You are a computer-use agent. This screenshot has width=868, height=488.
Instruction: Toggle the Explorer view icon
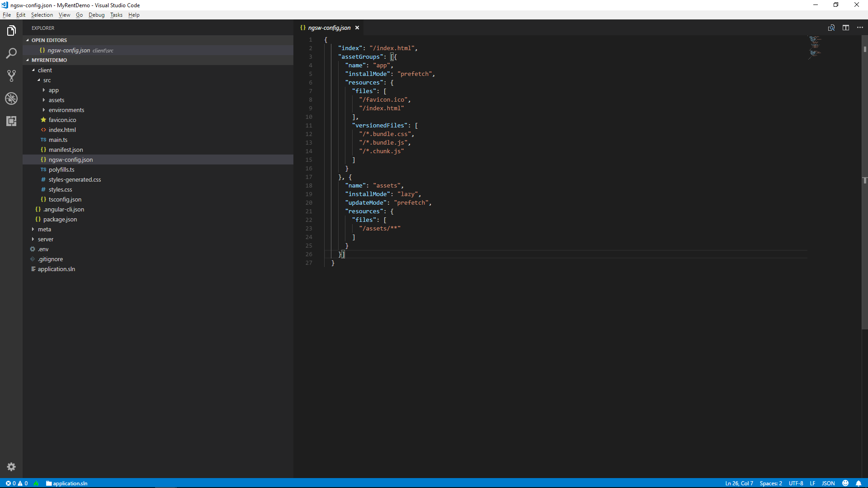(x=11, y=31)
